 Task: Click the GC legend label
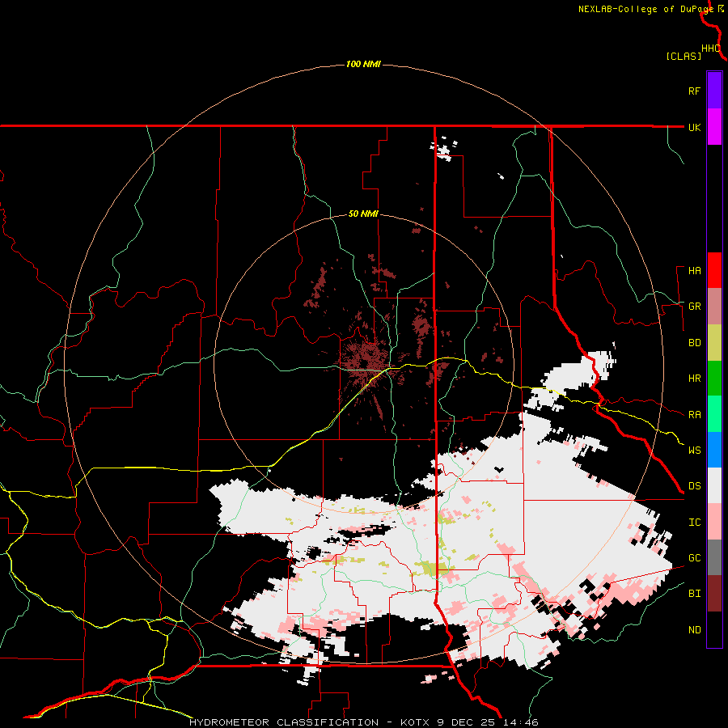(694, 557)
